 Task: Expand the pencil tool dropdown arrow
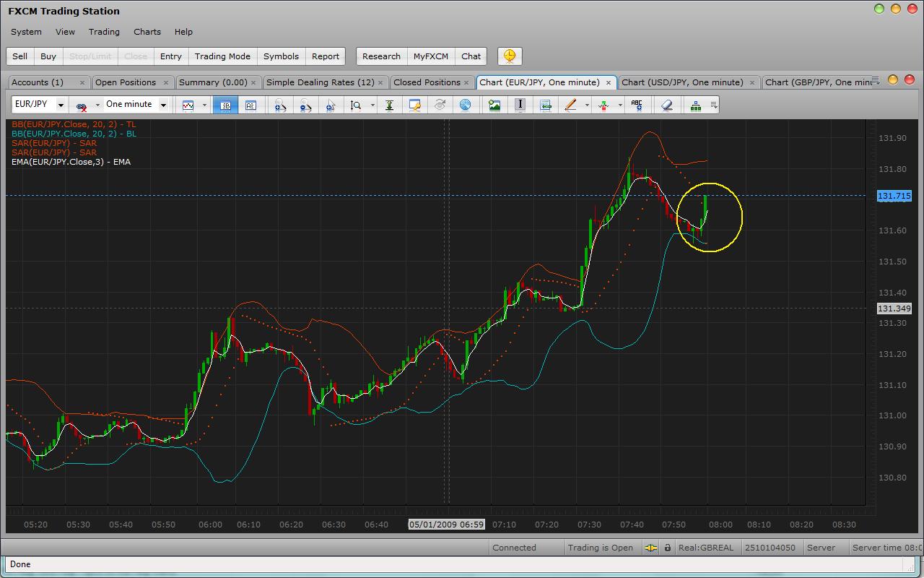[587, 105]
